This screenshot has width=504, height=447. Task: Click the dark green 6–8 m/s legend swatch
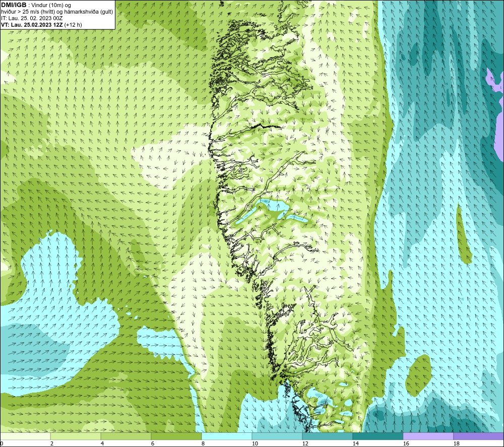tap(176, 436)
